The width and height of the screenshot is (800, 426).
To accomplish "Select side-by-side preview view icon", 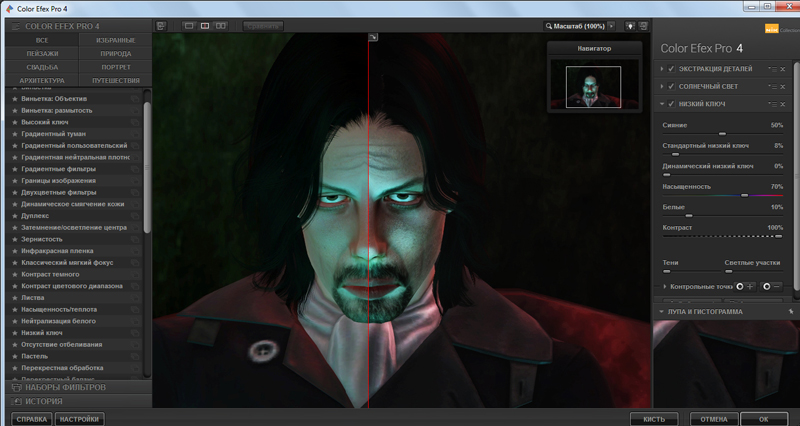I will pyautogui.click(x=220, y=26).
